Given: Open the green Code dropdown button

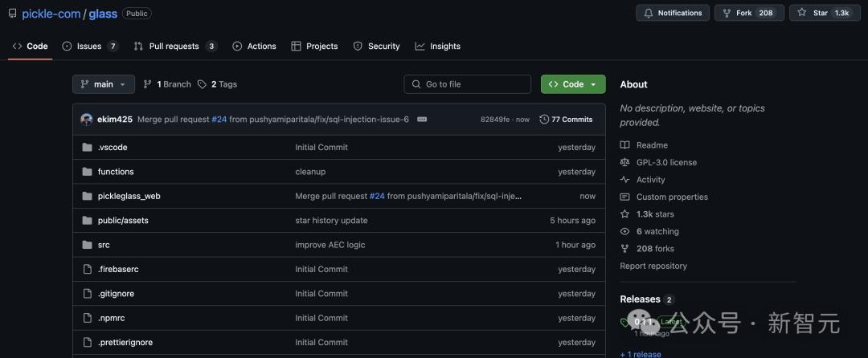Looking at the screenshot, I should pyautogui.click(x=573, y=84).
